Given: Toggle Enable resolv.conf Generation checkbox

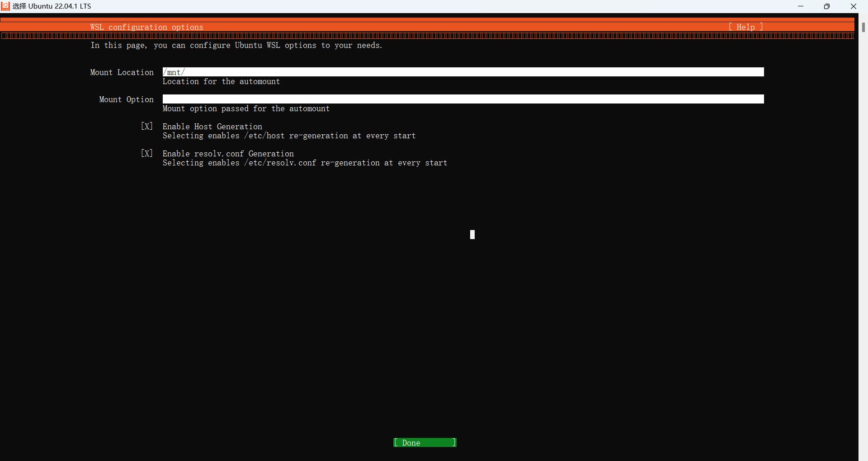Looking at the screenshot, I should tap(147, 154).
